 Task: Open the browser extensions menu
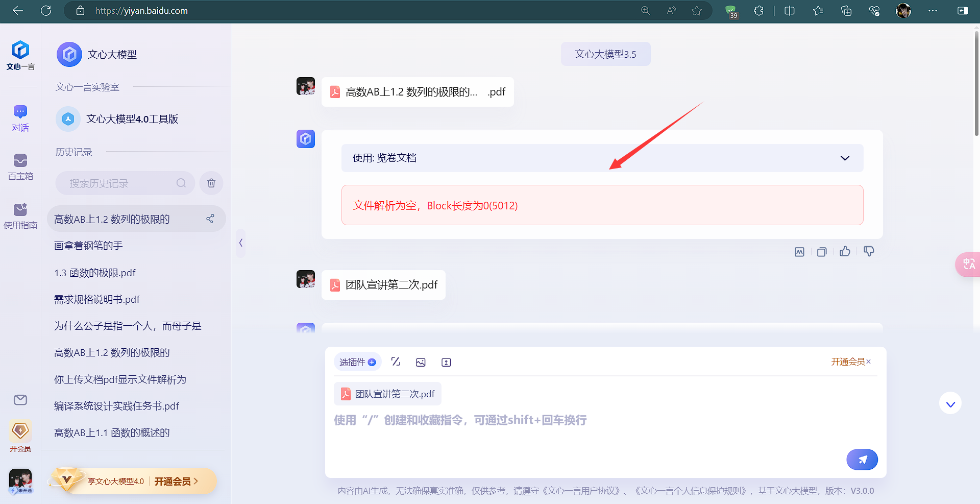click(x=759, y=11)
